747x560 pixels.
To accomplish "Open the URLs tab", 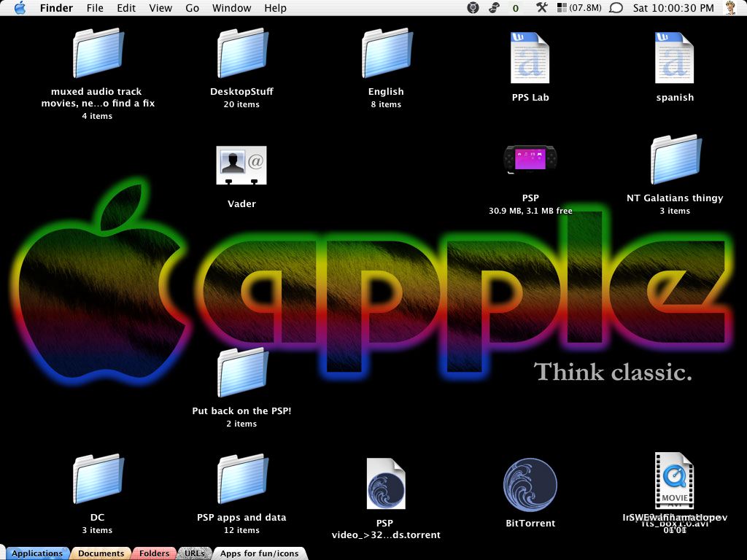I will [x=195, y=553].
